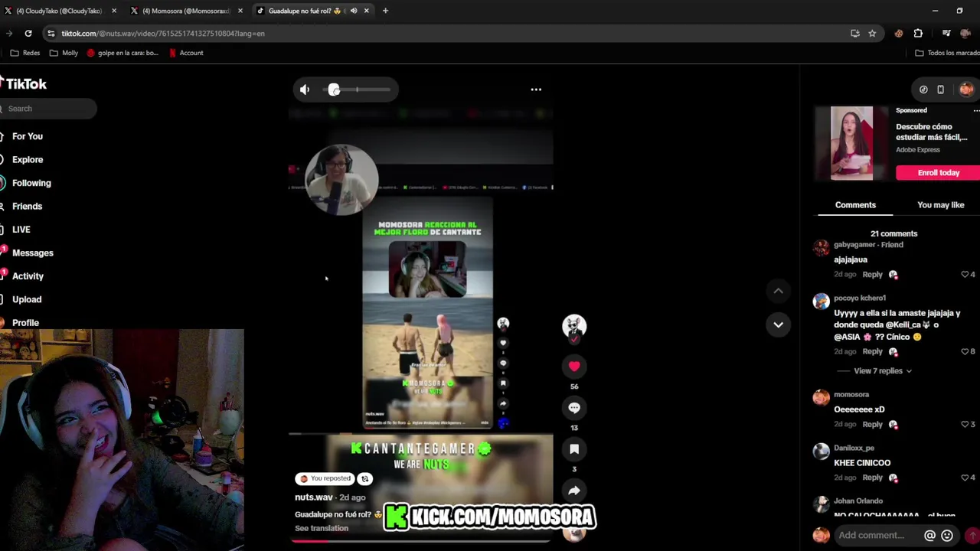The height and width of the screenshot is (551, 980).
Task: Switch to the CloudyTako X tab
Action: [60, 11]
